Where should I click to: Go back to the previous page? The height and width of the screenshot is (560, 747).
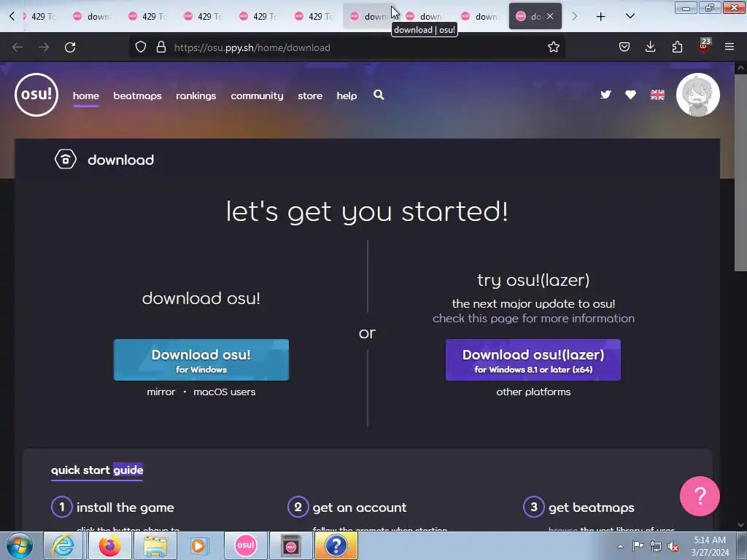[18, 47]
